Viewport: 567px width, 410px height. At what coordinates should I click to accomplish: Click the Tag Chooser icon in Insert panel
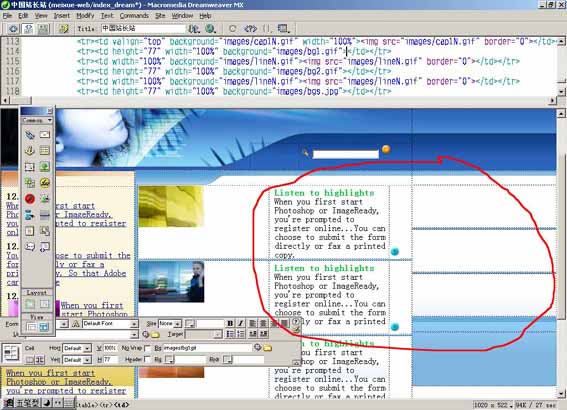pyautogui.click(x=45, y=247)
